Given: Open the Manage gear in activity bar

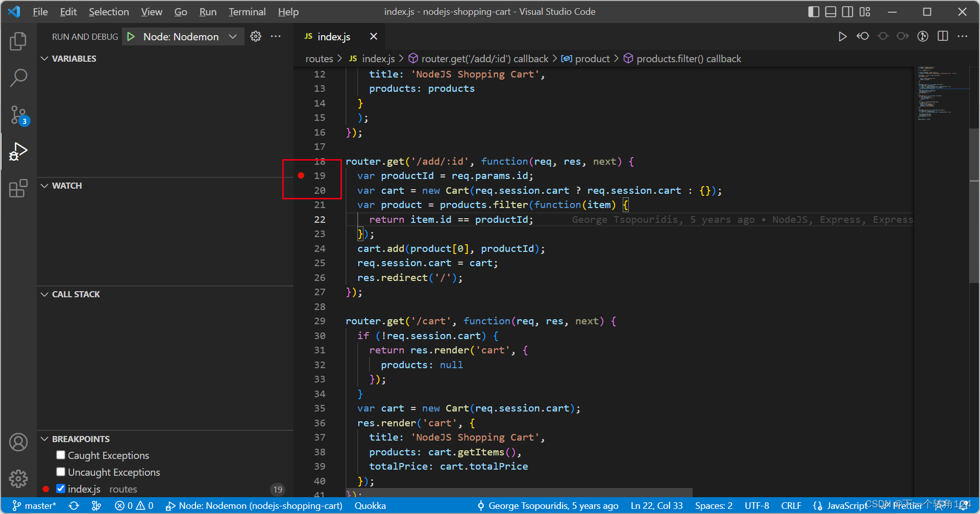Looking at the screenshot, I should tap(18, 478).
